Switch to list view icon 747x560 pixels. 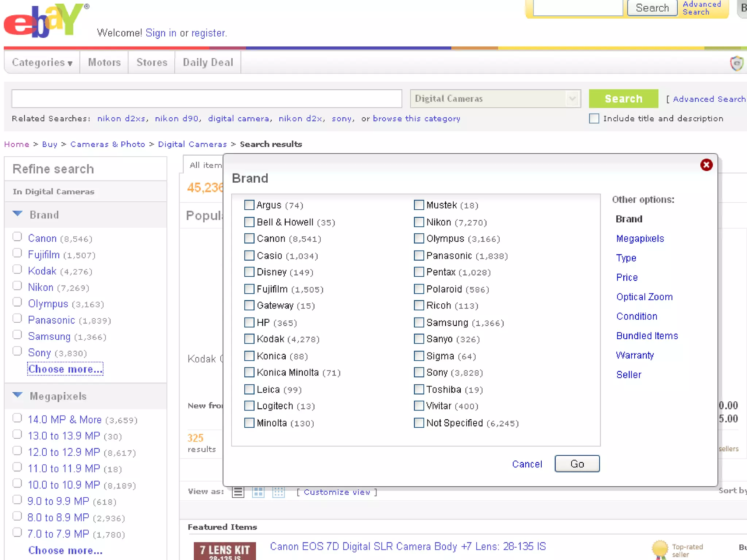[238, 492]
